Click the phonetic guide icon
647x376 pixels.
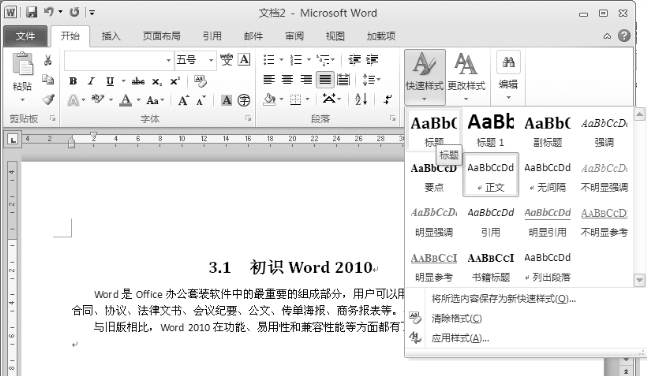226,60
